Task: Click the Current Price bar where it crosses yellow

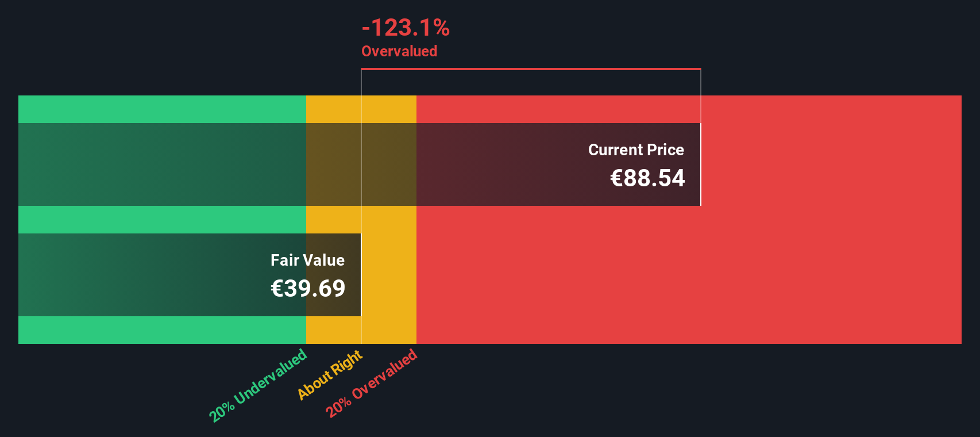Action: tap(361, 164)
